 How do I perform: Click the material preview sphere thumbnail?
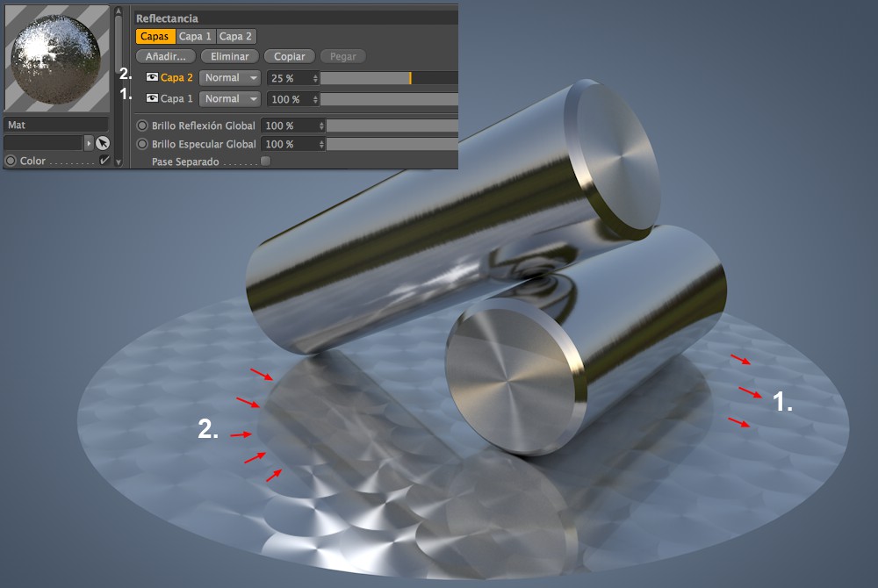[56, 59]
